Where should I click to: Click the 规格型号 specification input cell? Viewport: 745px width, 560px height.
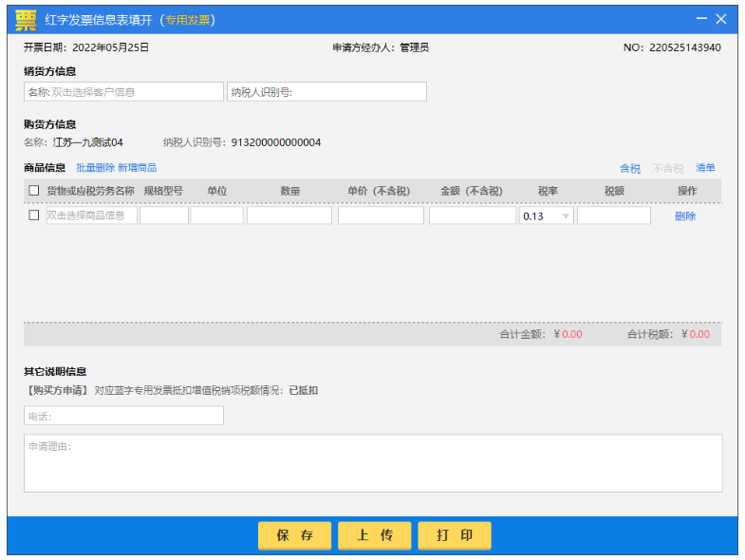[164, 215]
